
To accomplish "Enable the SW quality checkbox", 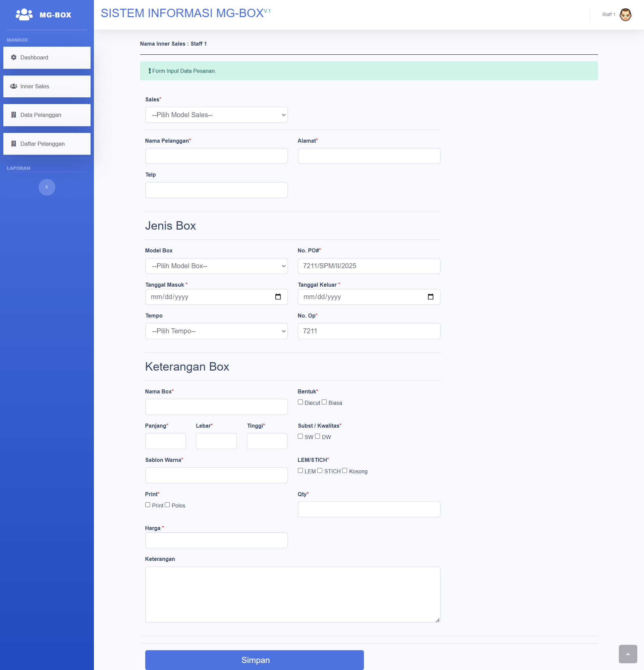I will (x=300, y=436).
